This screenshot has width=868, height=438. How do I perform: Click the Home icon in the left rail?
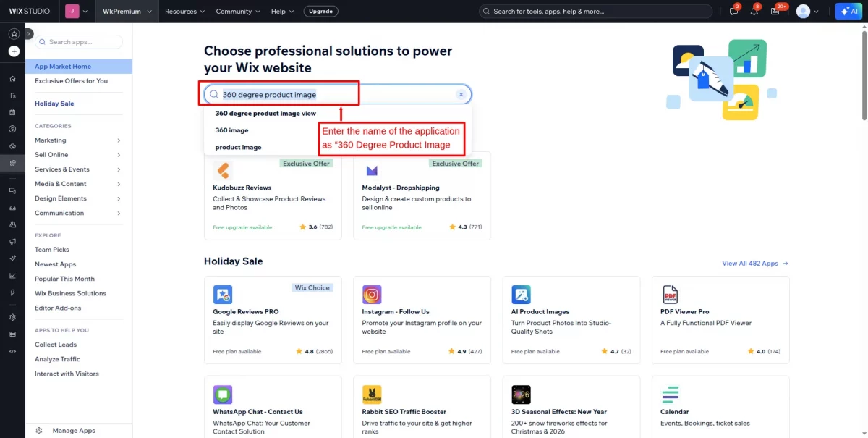pyautogui.click(x=13, y=79)
